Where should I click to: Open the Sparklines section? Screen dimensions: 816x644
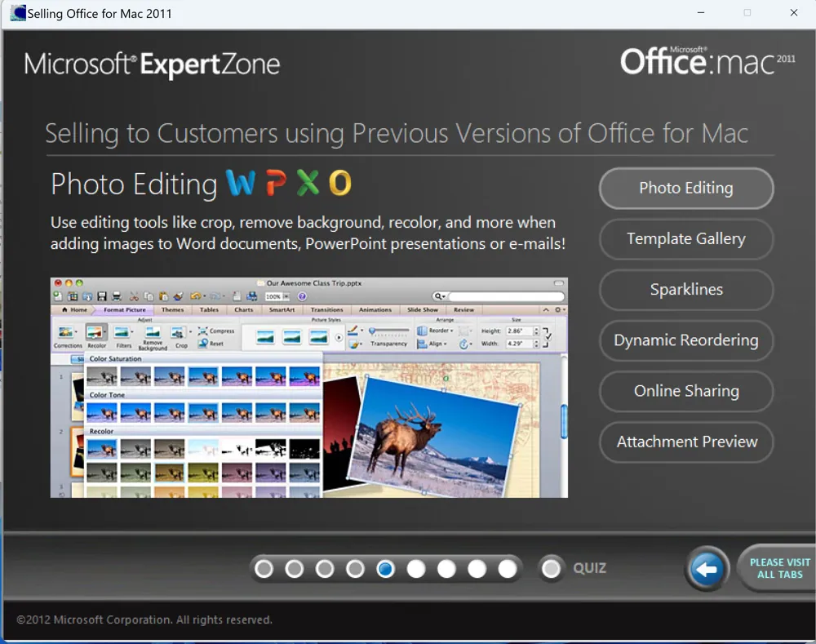(686, 290)
